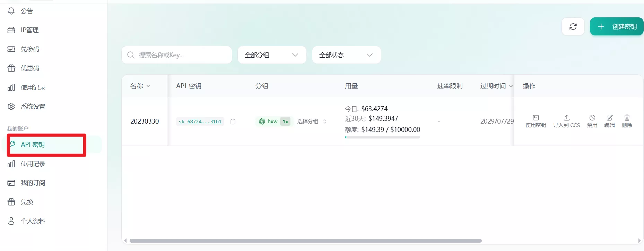This screenshot has height=251, width=644.
Task: Click the scrollbar right arrow
Action: [x=639, y=241]
